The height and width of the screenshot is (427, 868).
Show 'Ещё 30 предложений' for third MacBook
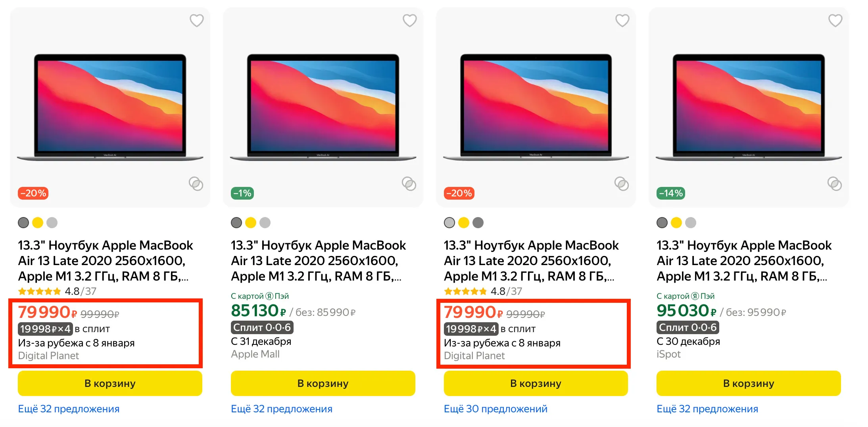495,409
